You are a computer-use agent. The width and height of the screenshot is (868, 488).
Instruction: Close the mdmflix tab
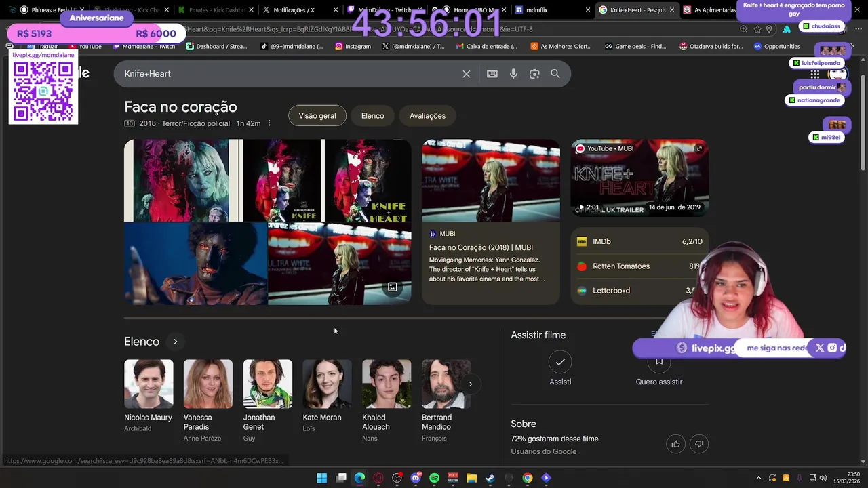(588, 10)
